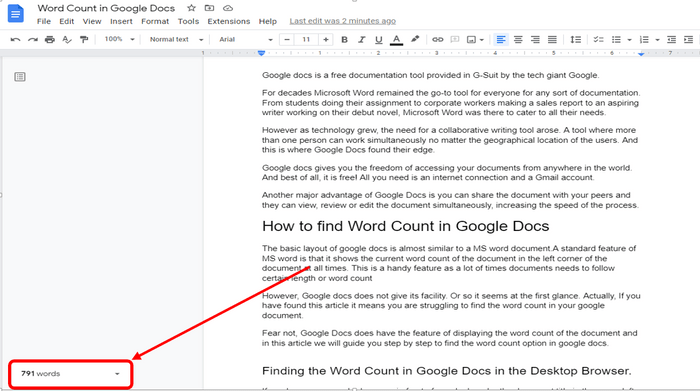The height and width of the screenshot is (391, 700).
Task: Open line and paragraph spacing
Action: click(575, 40)
